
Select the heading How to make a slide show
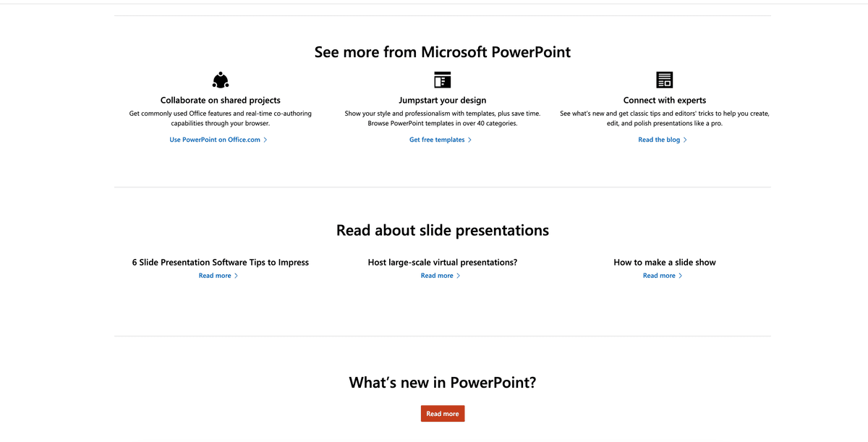click(x=664, y=262)
